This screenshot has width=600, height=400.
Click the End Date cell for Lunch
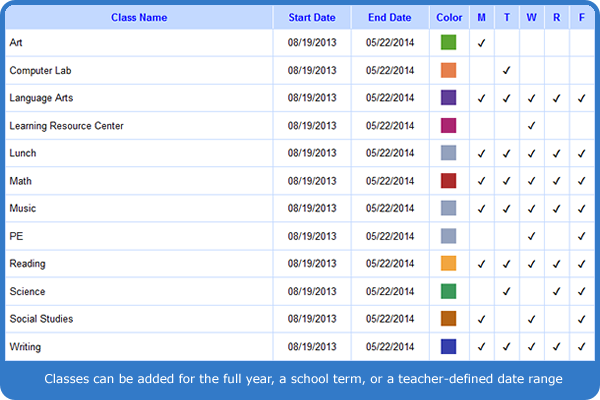point(390,153)
